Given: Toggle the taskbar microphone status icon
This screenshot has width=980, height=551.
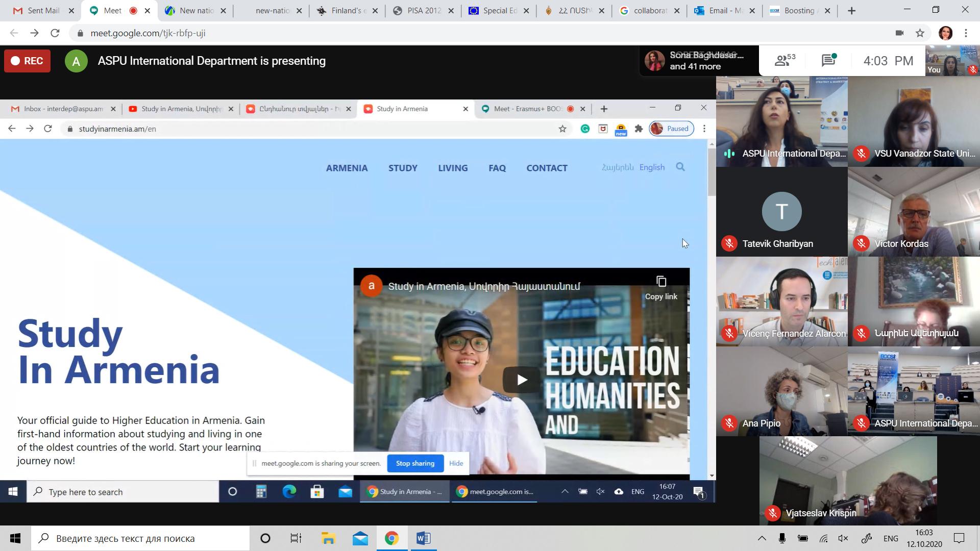Looking at the screenshot, I should 782,538.
